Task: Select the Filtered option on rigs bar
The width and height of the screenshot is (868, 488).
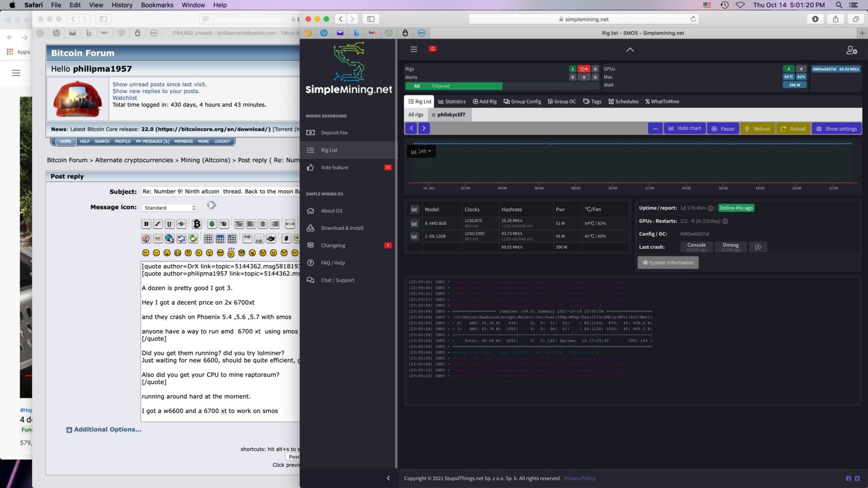Action: [441, 86]
